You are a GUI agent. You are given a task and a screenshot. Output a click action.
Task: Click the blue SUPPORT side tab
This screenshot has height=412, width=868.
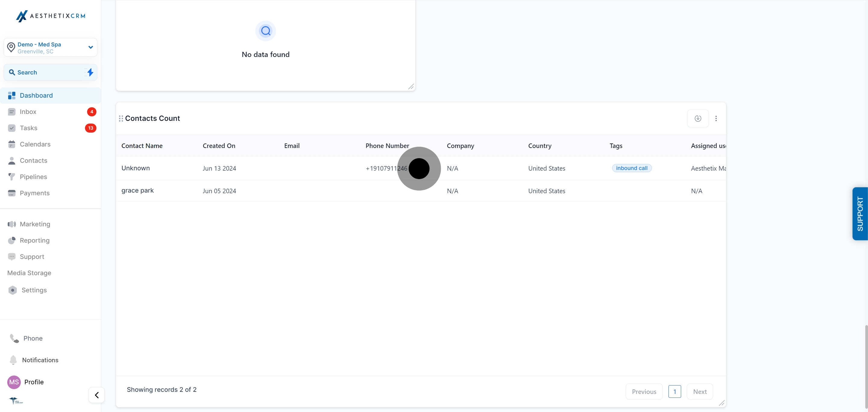click(x=860, y=214)
